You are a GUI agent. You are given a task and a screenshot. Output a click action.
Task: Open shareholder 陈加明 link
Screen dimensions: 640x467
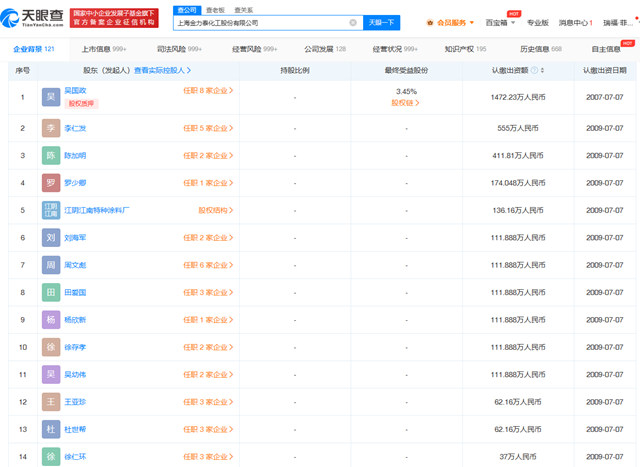click(75, 156)
